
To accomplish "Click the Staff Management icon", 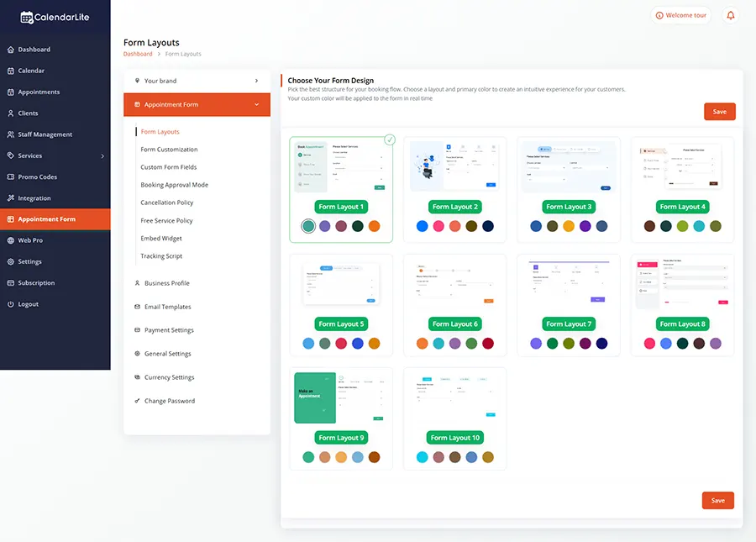I will (11, 134).
